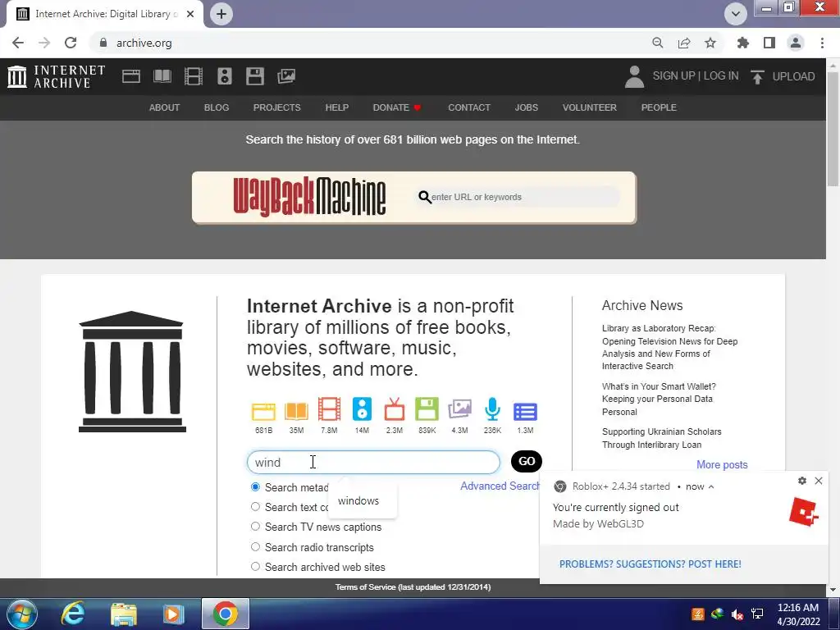840x630 pixels.
Task: Open the More posts link
Action: click(722, 464)
